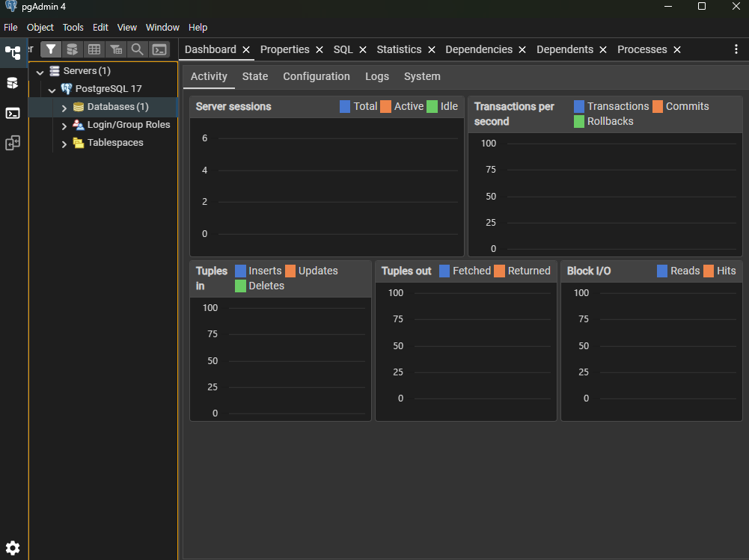Select the Logs dashboard sub-tab
749x560 pixels.
coord(377,76)
